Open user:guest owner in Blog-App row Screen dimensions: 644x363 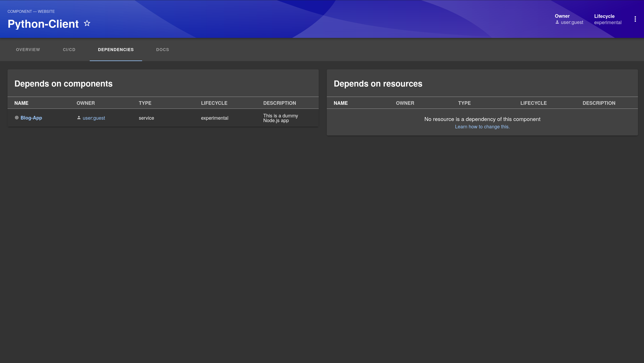[x=94, y=118]
